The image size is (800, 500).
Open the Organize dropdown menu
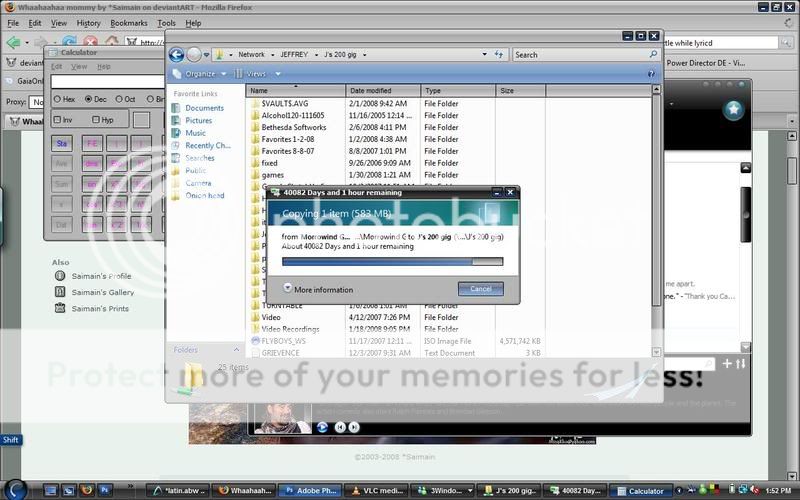tap(199, 73)
